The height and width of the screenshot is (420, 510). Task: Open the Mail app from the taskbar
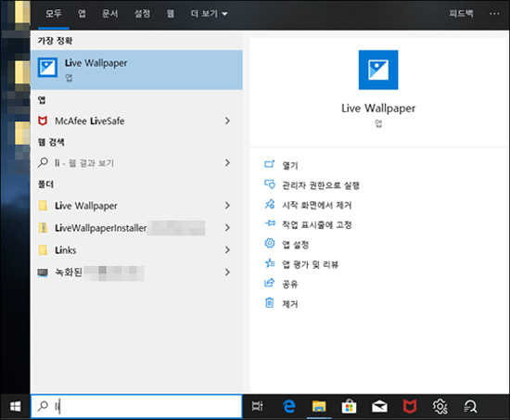coord(379,407)
